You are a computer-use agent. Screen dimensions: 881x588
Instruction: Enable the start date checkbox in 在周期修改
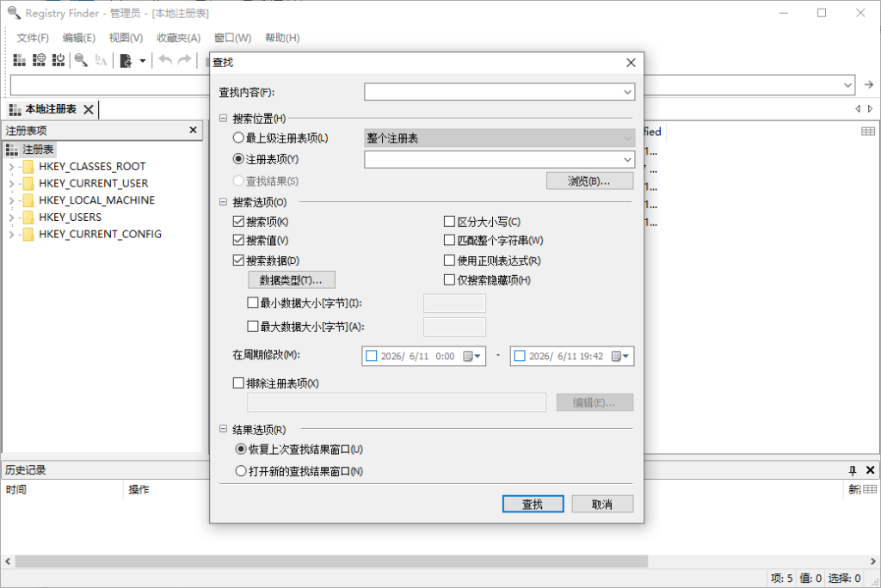[372, 356]
